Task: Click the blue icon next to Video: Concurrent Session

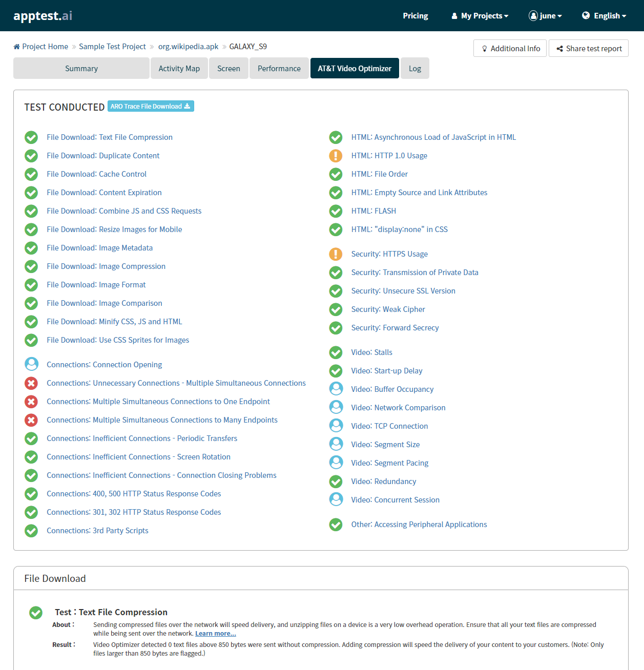Action: coord(336,499)
